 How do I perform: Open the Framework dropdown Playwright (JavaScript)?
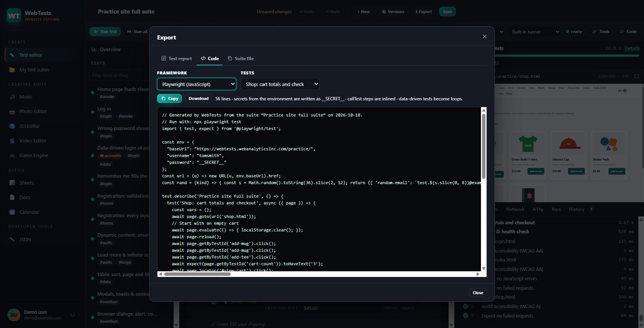[197, 84]
